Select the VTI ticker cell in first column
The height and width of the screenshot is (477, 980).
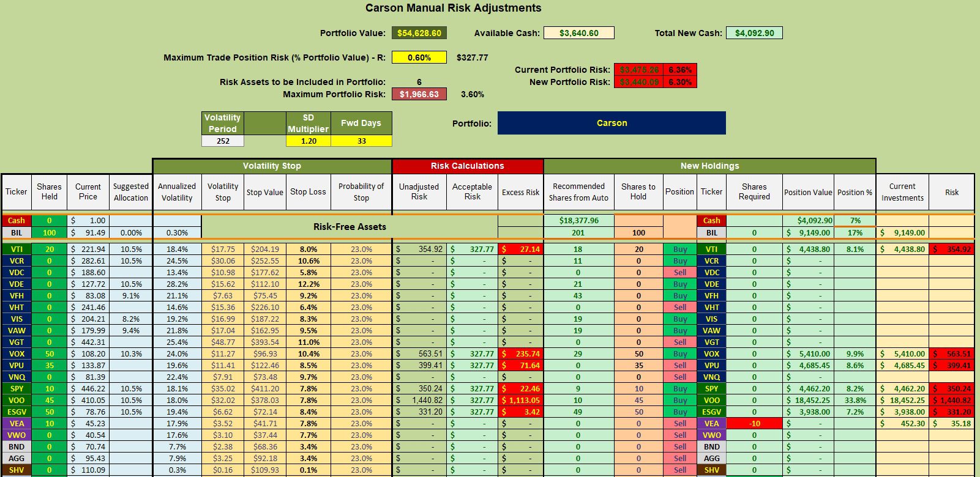point(17,250)
